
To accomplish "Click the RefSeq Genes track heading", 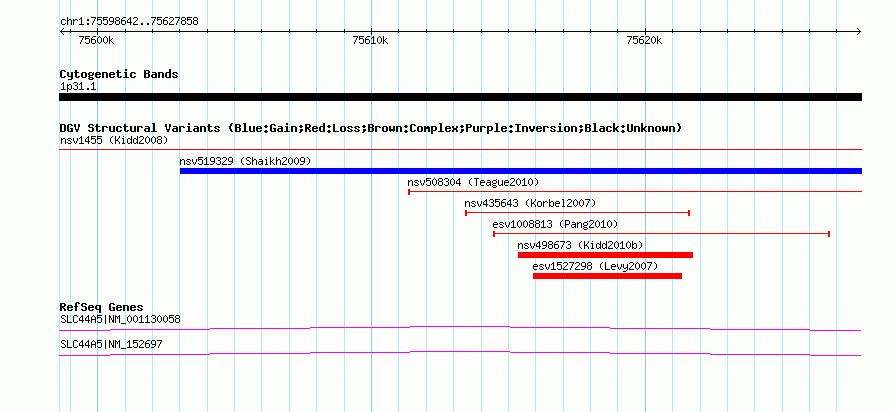I will tap(102, 308).
